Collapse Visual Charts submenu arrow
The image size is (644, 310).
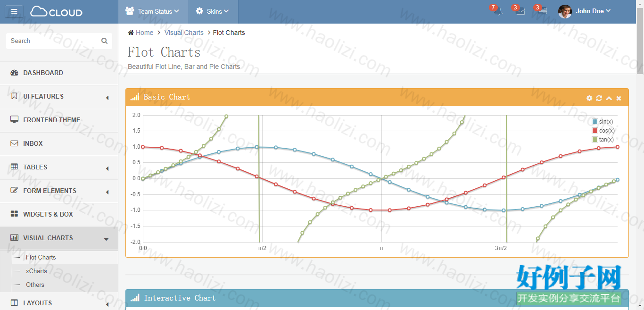pos(107,240)
